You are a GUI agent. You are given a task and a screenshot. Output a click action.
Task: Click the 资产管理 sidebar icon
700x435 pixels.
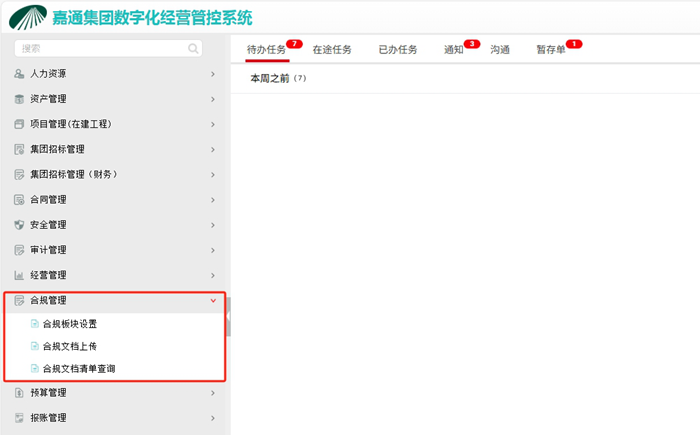[19, 99]
